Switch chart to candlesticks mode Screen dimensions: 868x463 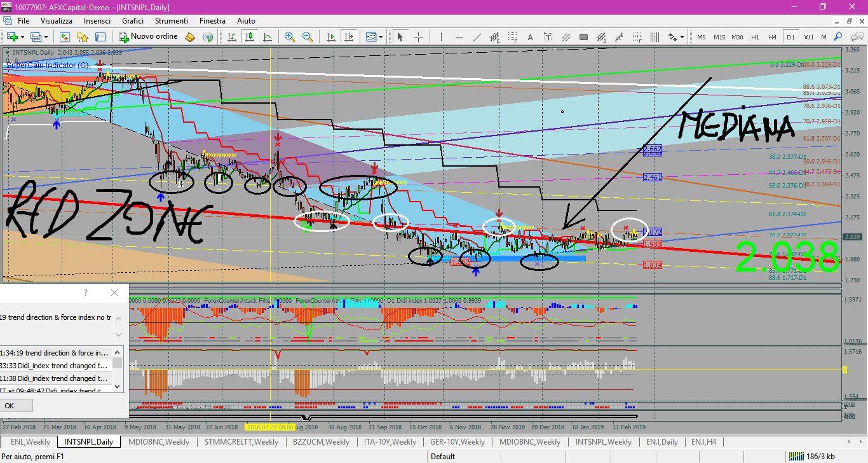click(250, 37)
